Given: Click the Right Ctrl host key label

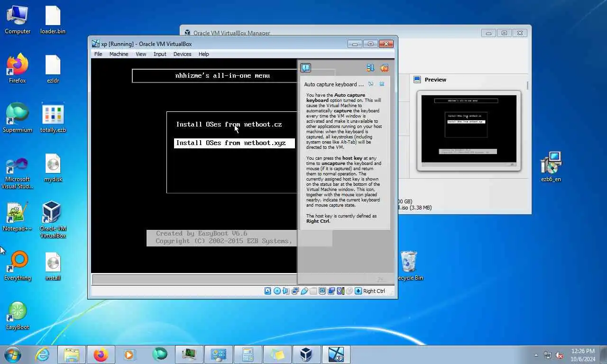Looking at the screenshot, I should pos(374,291).
